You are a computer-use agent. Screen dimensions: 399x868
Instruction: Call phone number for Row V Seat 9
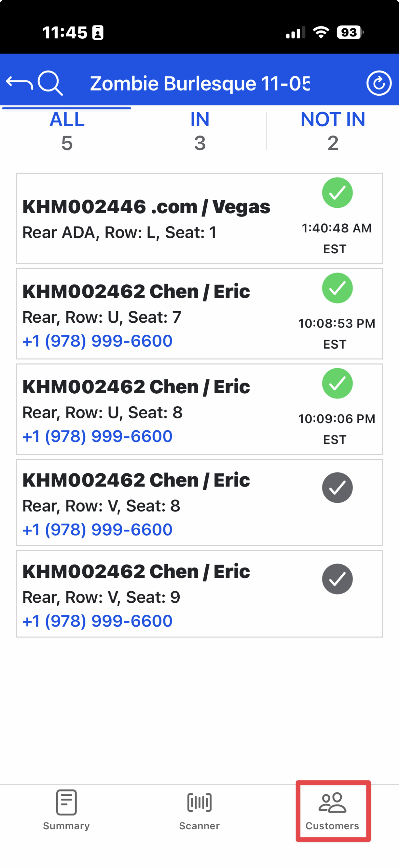coord(98,620)
